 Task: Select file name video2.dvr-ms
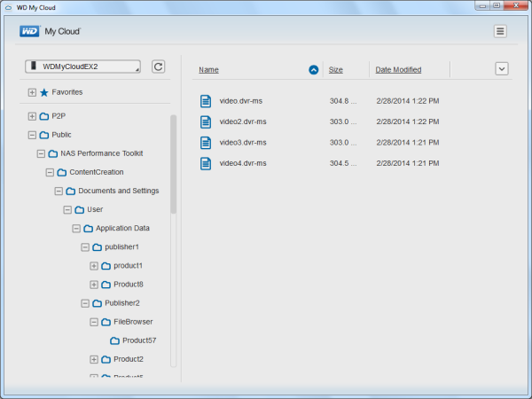243,121
